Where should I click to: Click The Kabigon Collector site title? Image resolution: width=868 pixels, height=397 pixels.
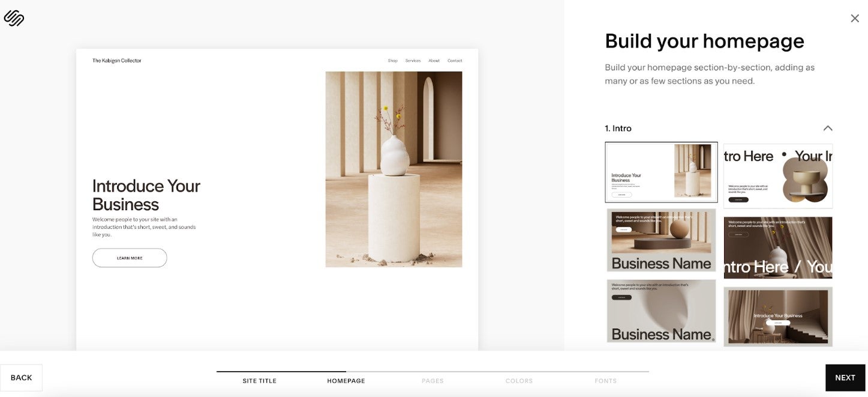[x=117, y=60]
